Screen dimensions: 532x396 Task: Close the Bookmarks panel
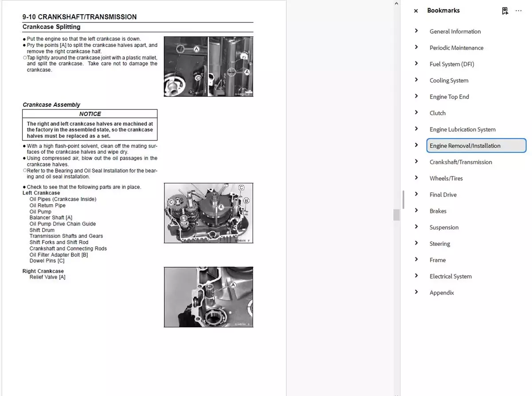(415, 11)
